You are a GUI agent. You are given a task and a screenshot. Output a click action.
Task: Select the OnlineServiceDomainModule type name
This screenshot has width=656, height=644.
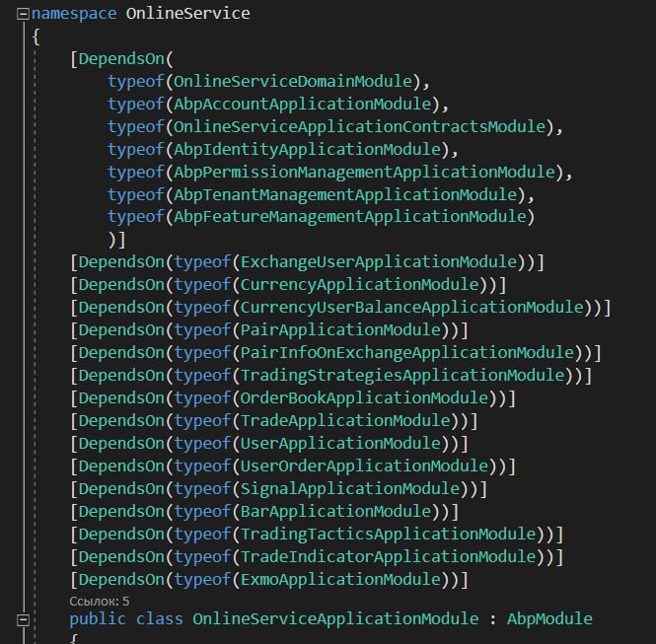293,81
